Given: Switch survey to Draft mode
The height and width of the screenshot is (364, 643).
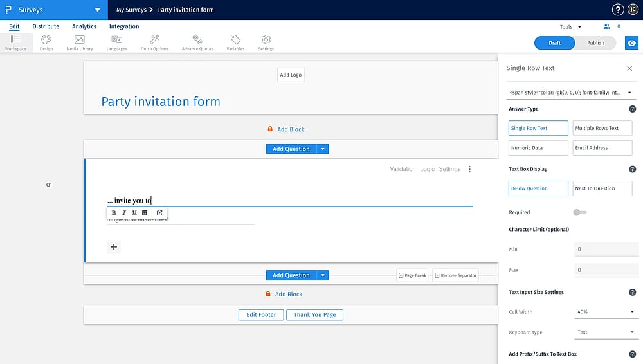Looking at the screenshot, I should [554, 42].
